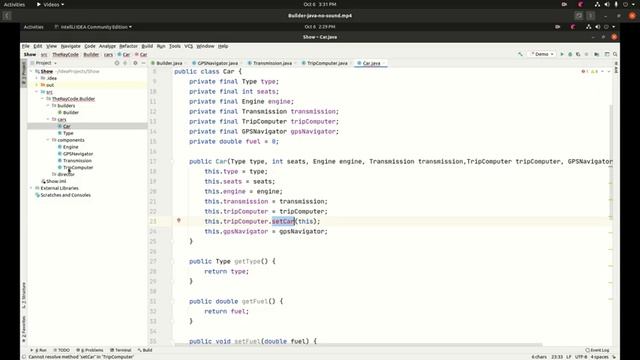Expand the out folder
Screen dimensions: 640x360
coord(37,85)
